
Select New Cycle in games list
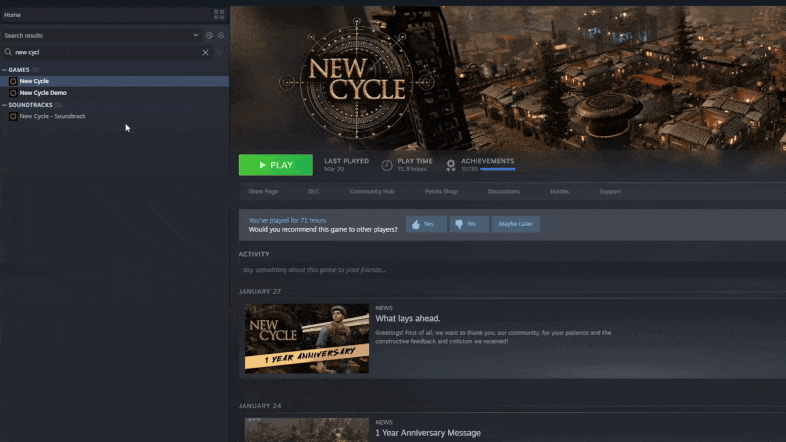[114, 81]
